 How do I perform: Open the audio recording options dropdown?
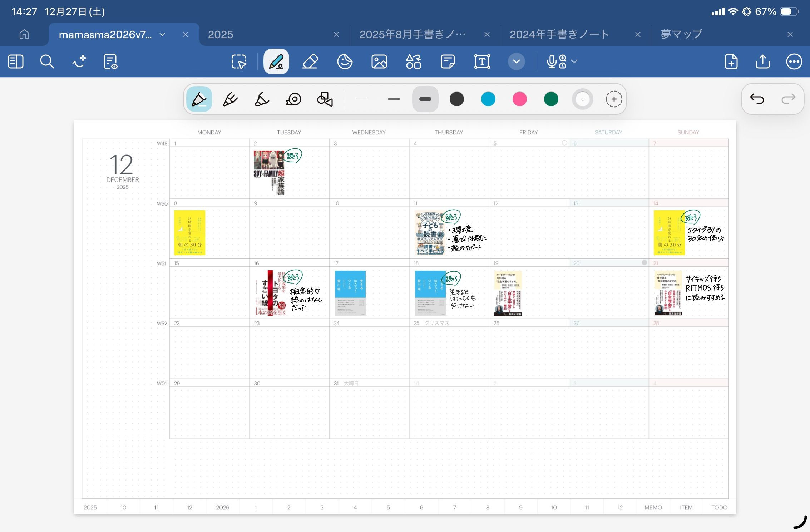(x=574, y=61)
